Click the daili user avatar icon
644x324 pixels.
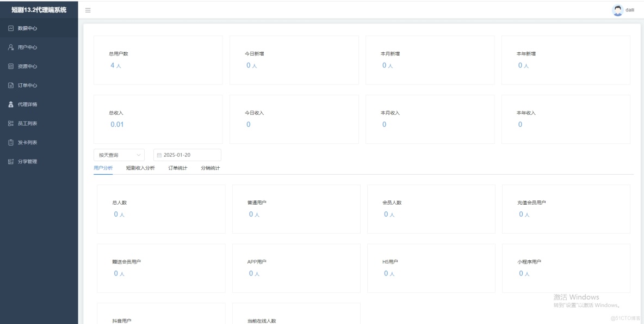617,9
